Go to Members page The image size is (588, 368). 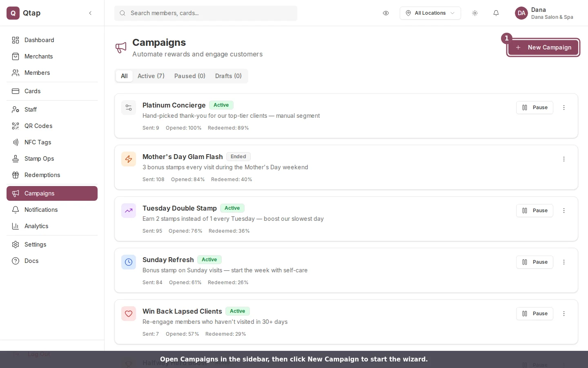[52, 73]
